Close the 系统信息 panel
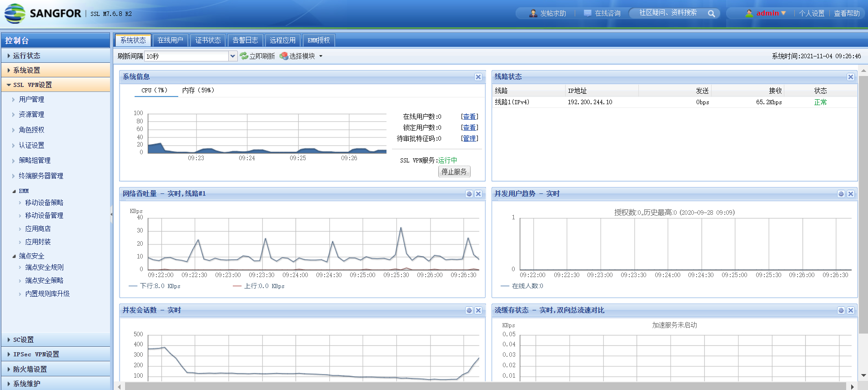This screenshot has height=390, width=868. 478,77
